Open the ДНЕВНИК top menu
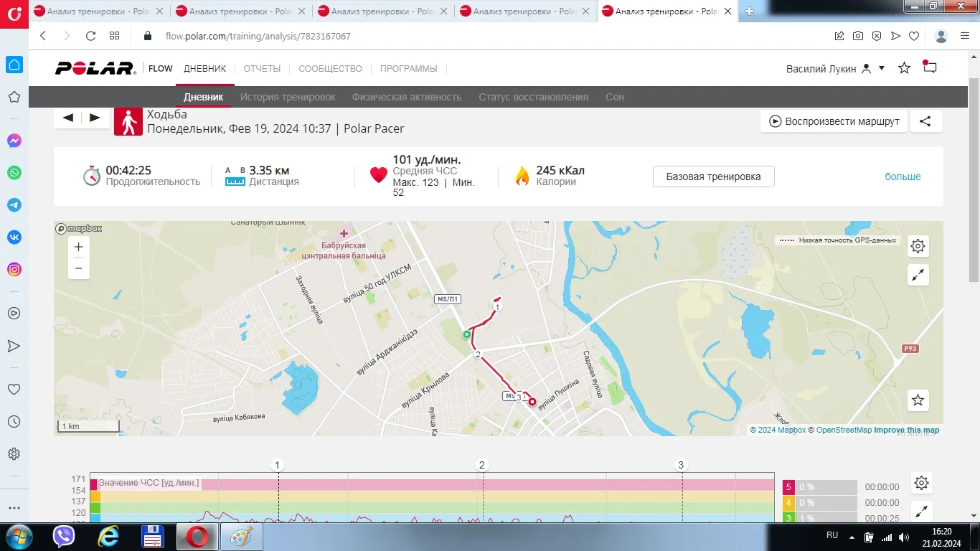This screenshot has width=980, height=551. click(x=205, y=69)
